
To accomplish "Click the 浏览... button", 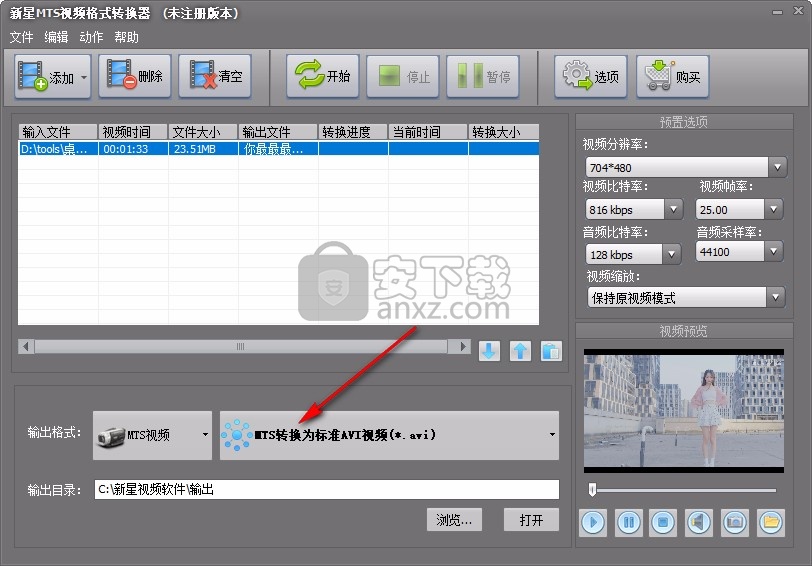I will tap(454, 519).
